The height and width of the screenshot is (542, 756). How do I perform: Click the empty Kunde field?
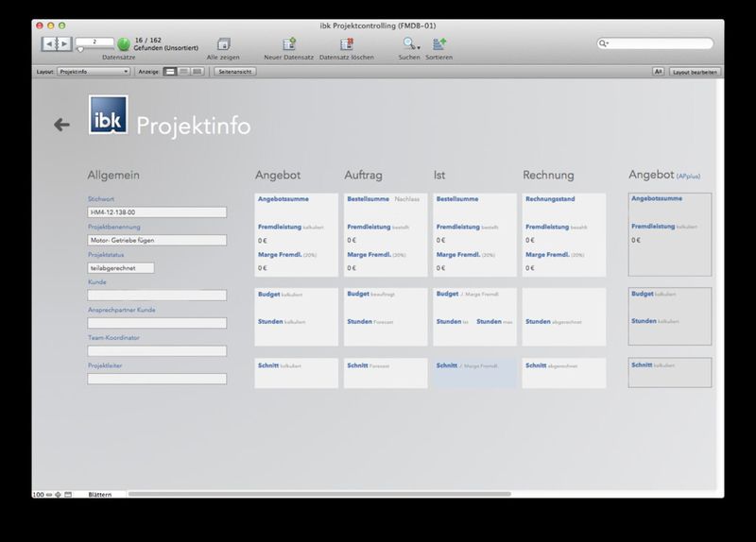coord(157,296)
